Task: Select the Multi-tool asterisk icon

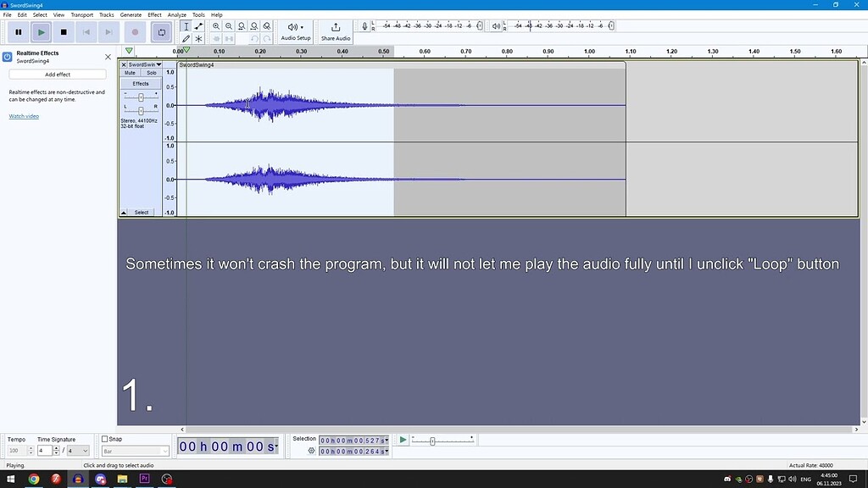Action: point(198,39)
